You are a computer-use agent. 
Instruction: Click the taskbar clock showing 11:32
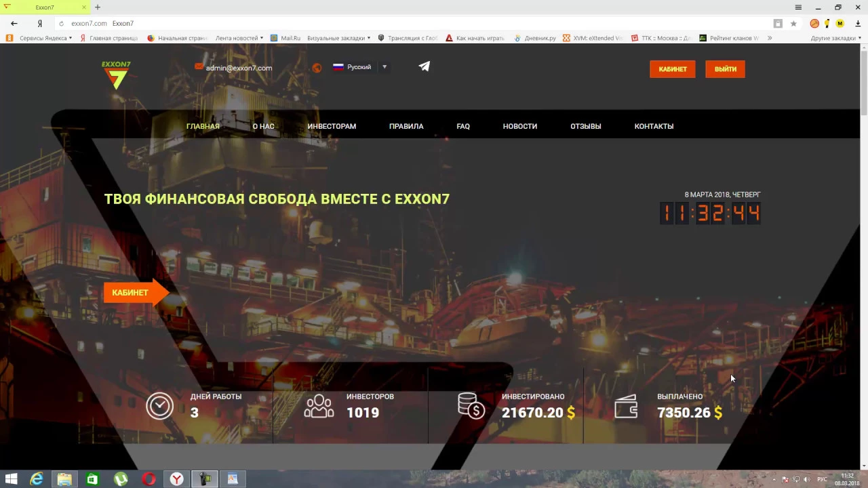coord(848,479)
